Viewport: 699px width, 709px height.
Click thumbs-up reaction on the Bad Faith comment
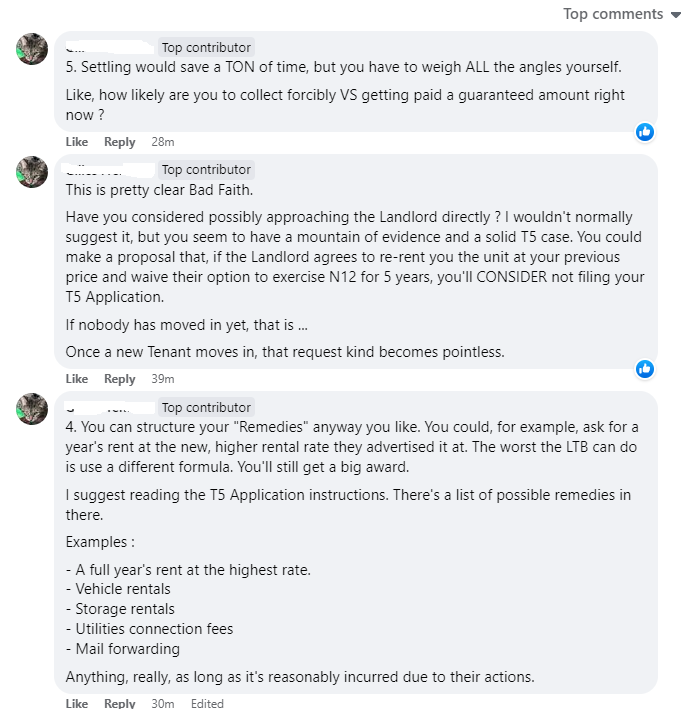point(645,369)
